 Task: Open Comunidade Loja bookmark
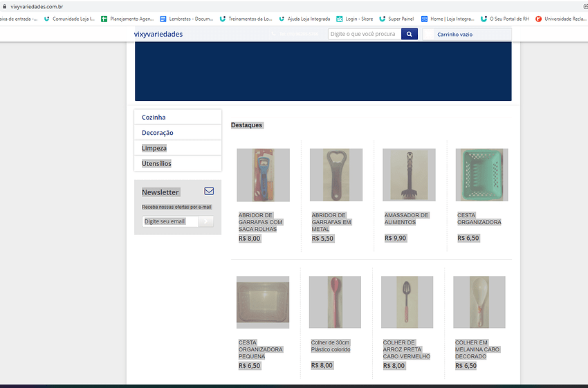point(69,19)
